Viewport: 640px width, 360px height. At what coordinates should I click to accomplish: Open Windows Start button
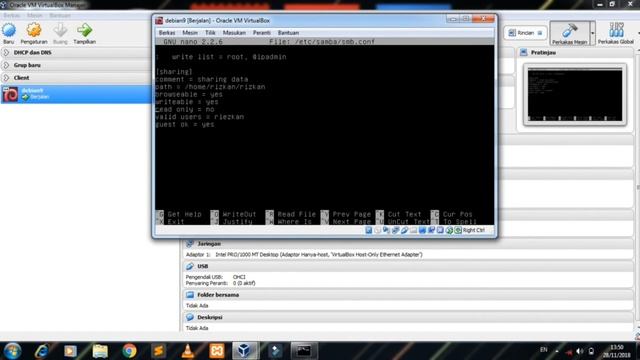(x=12, y=351)
